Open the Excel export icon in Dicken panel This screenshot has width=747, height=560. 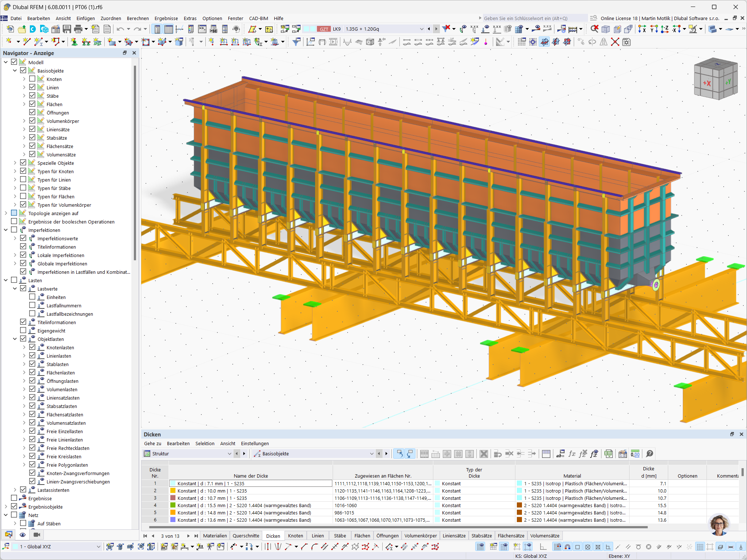tap(609, 454)
